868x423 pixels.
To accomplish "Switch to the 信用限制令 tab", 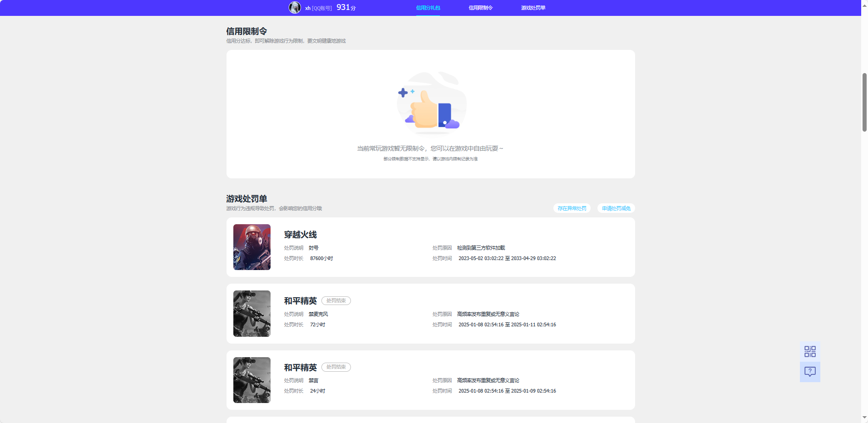I will [x=480, y=7].
